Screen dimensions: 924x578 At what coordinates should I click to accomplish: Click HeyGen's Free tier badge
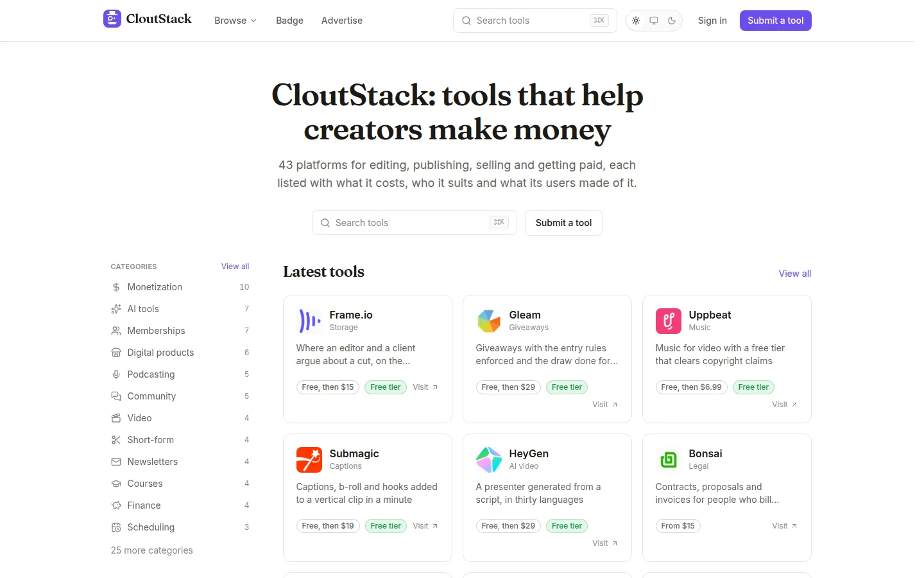coord(567,526)
